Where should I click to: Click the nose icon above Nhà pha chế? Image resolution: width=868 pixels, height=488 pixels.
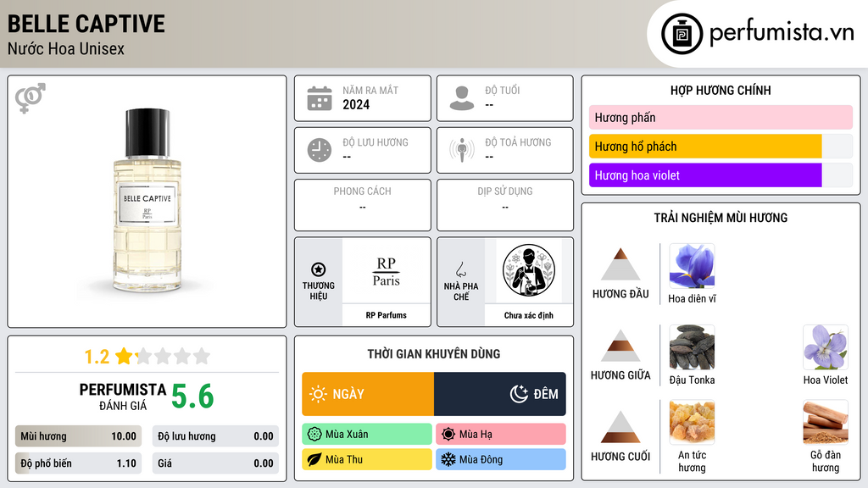tap(460, 269)
